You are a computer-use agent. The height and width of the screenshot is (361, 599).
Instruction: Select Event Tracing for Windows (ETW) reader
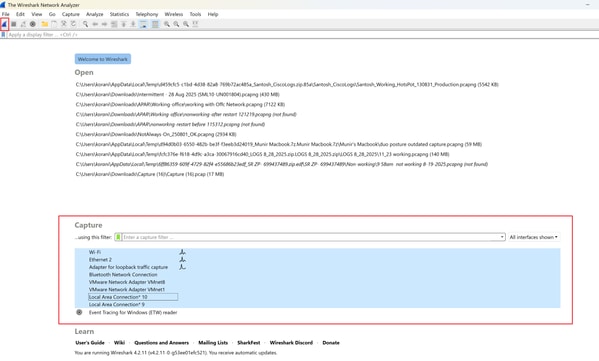coord(133,312)
